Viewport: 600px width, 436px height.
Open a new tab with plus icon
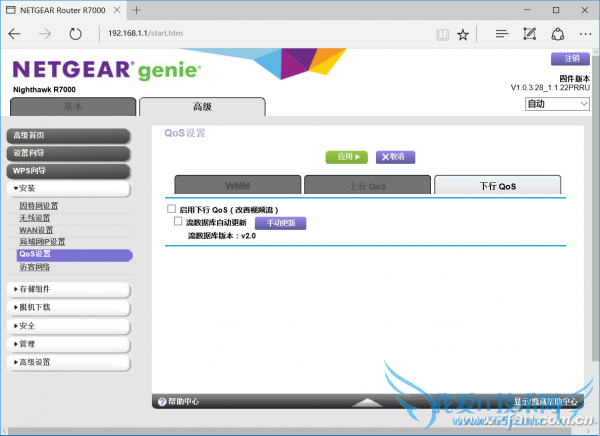pos(136,10)
